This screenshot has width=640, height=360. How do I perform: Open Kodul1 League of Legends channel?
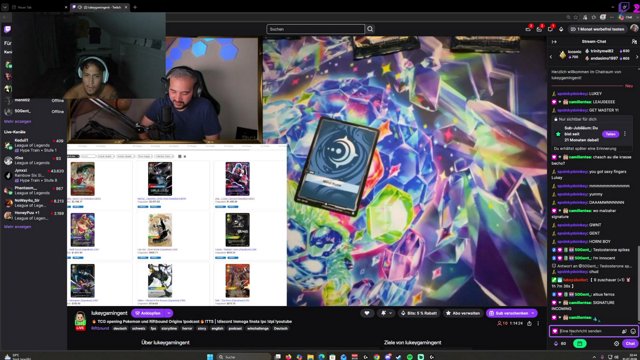[34, 145]
